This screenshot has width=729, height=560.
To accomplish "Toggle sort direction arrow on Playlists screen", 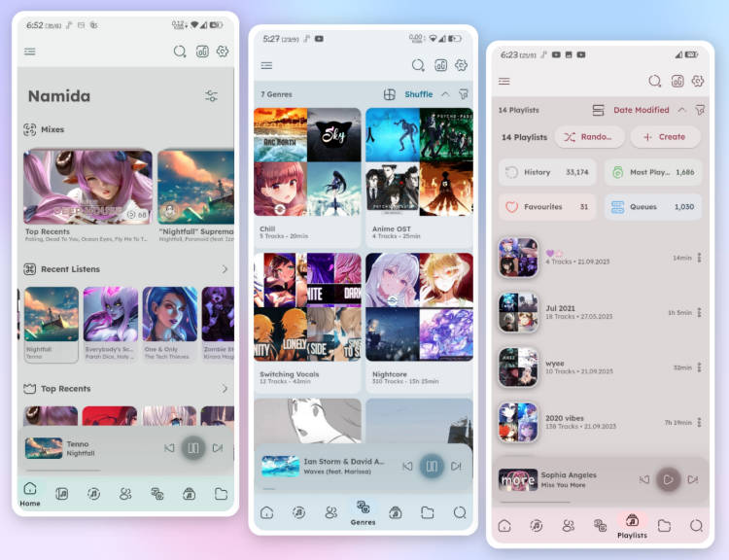I will pyautogui.click(x=681, y=110).
